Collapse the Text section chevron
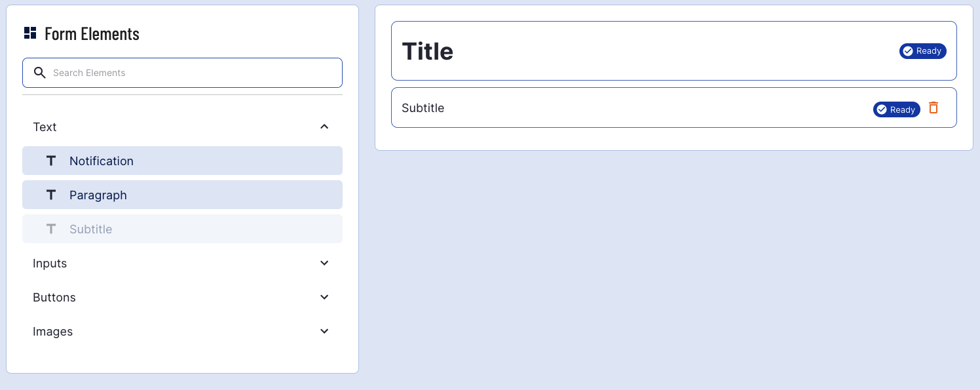This screenshot has width=980, height=390. (x=324, y=127)
